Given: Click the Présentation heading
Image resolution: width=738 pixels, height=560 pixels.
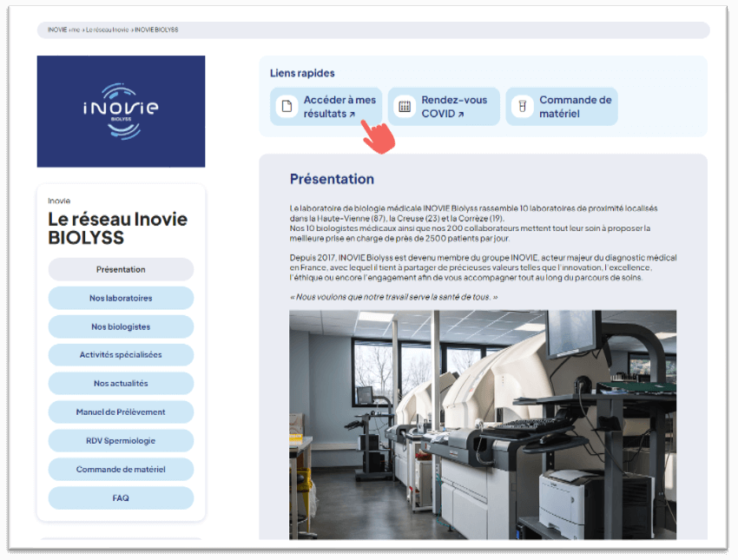Looking at the screenshot, I should click(x=332, y=179).
